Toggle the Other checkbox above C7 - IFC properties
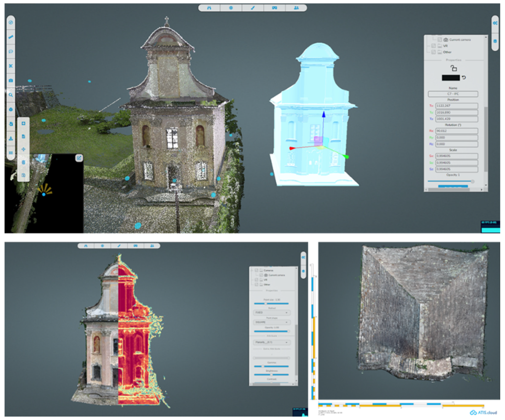505x420 pixels. pos(433,52)
